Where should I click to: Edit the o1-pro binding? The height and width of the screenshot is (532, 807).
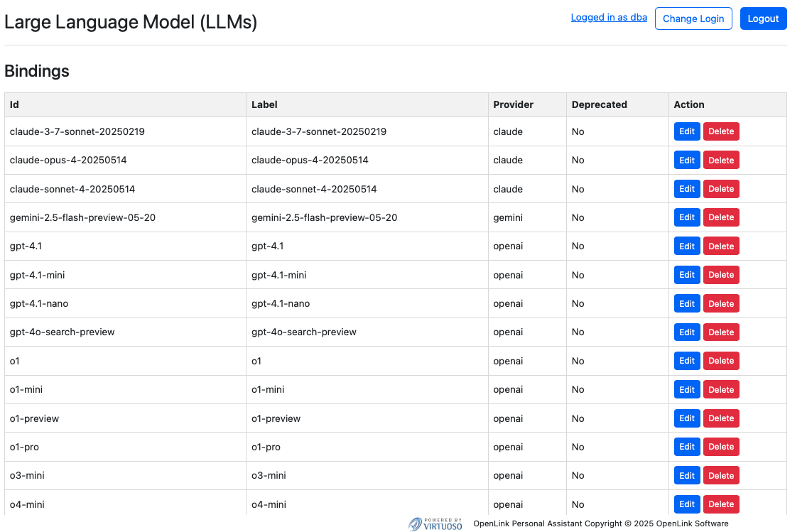click(687, 447)
